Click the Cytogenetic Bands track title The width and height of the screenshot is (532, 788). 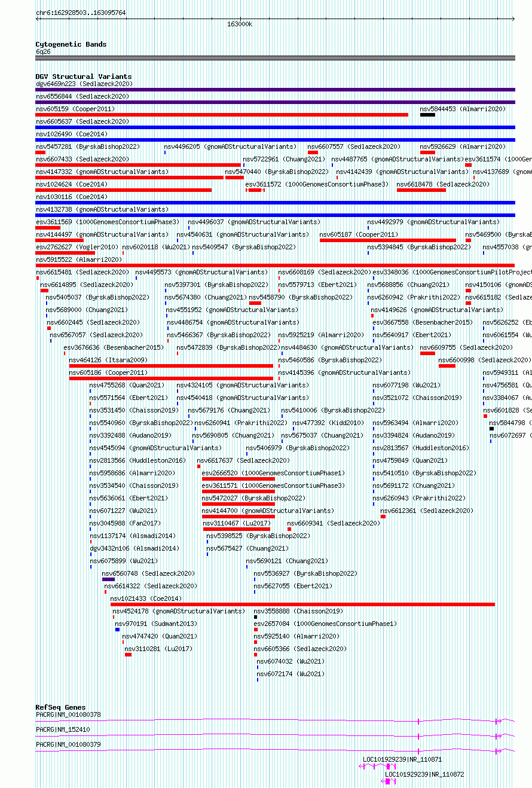[71, 44]
